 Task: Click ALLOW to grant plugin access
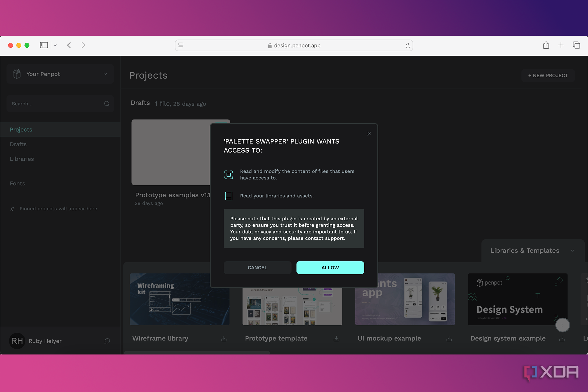tap(330, 268)
